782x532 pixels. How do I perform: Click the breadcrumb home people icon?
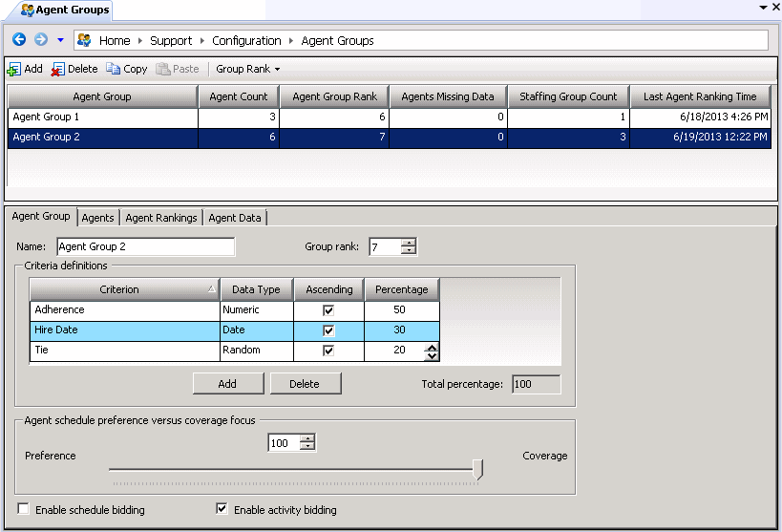(x=84, y=40)
